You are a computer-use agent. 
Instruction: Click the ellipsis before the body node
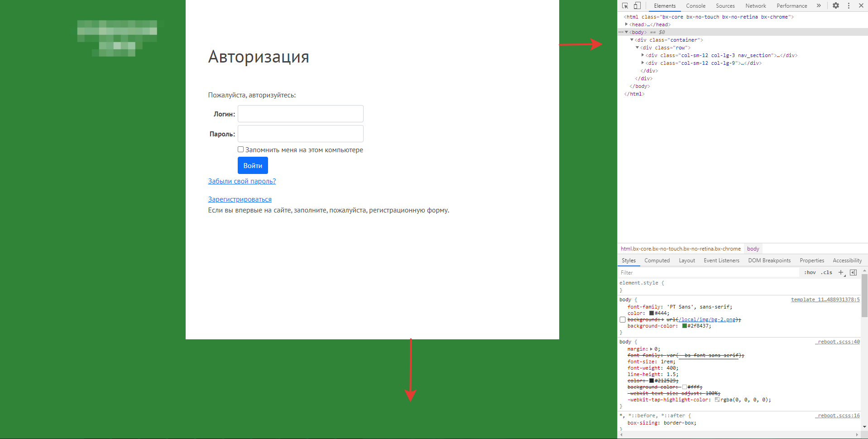pyautogui.click(x=621, y=32)
